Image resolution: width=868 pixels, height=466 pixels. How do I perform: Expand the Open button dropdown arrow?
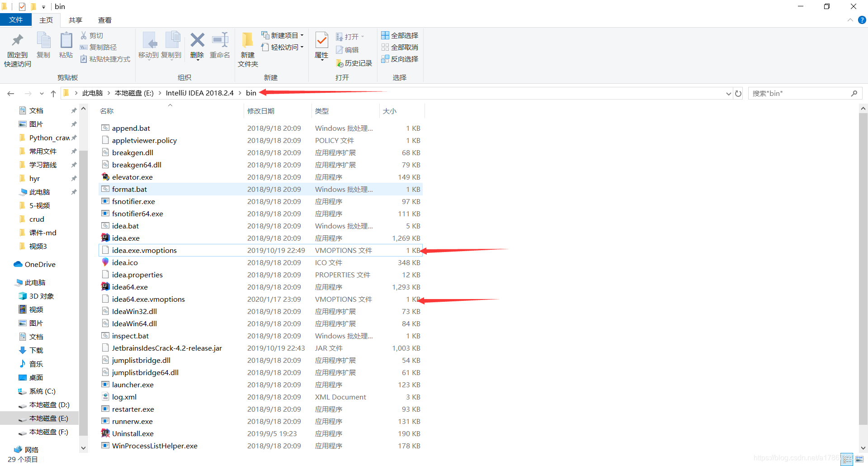tap(363, 37)
